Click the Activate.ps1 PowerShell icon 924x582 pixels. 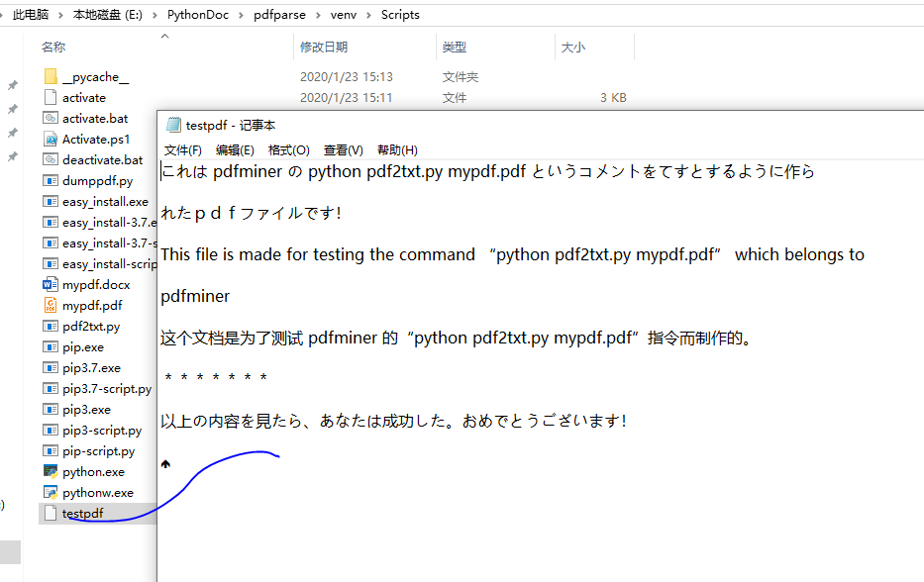[51, 139]
